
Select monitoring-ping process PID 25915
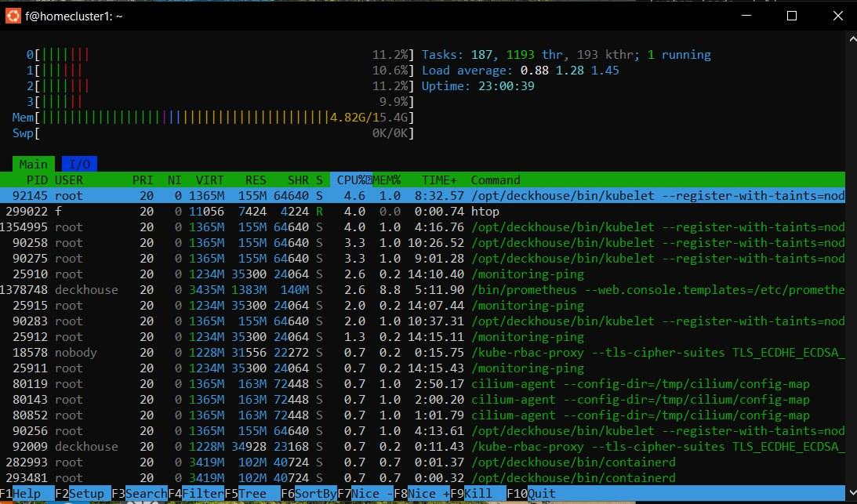click(423, 306)
